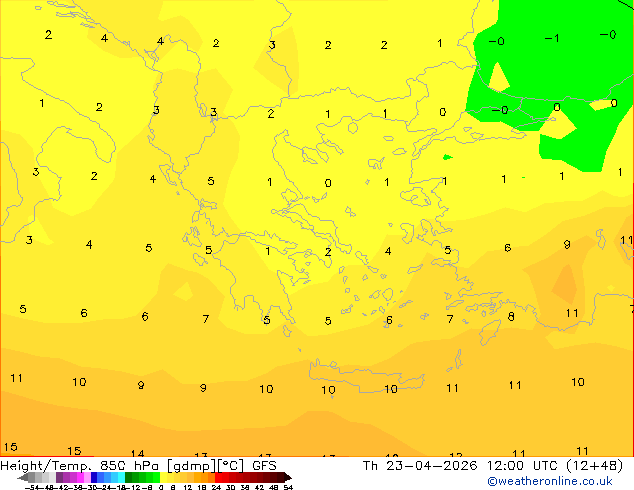Click the 14 temperature value on the map
The width and height of the screenshot is (634, 490).
point(137,453)
